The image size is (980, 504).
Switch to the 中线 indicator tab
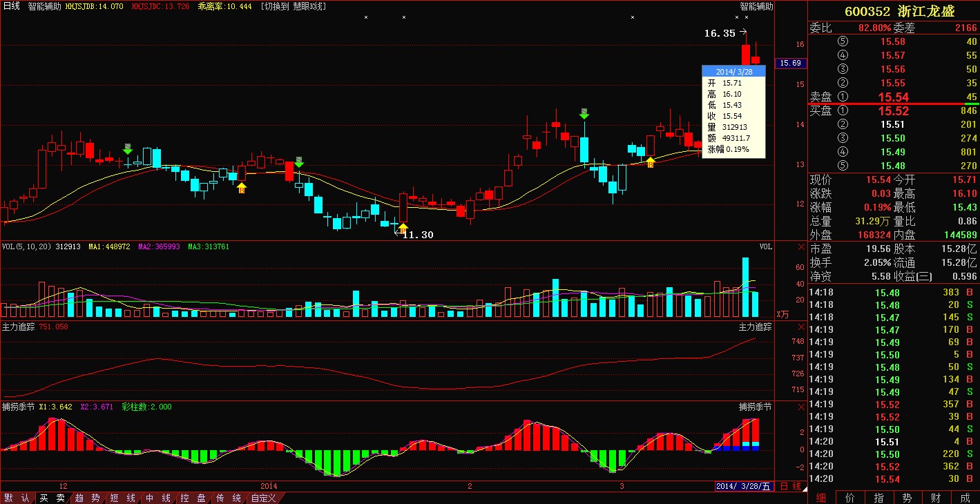(x=157, y=498)
